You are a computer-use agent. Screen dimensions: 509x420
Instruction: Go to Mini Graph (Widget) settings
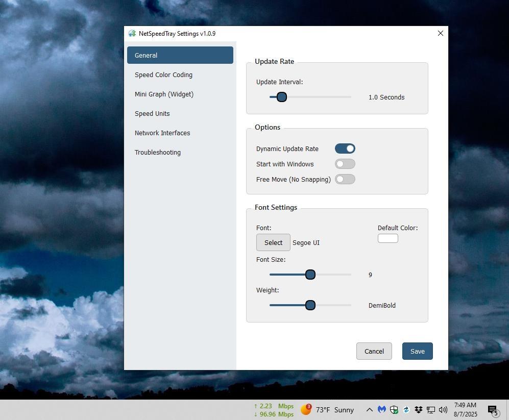click(164, 94)
